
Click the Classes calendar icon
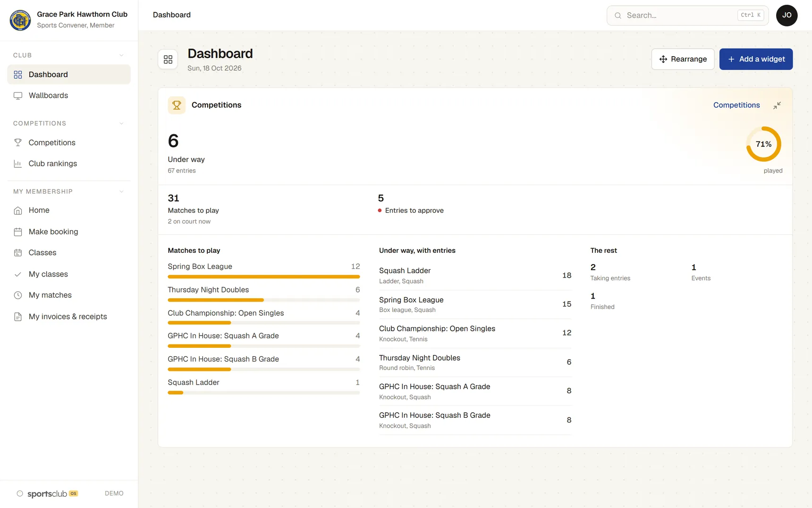18,253
